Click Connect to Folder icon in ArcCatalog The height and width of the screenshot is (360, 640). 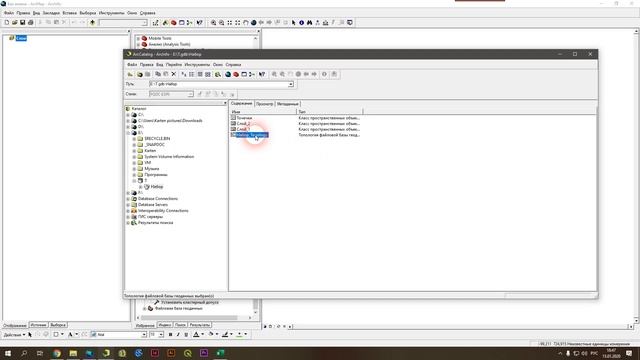[140, 74]
